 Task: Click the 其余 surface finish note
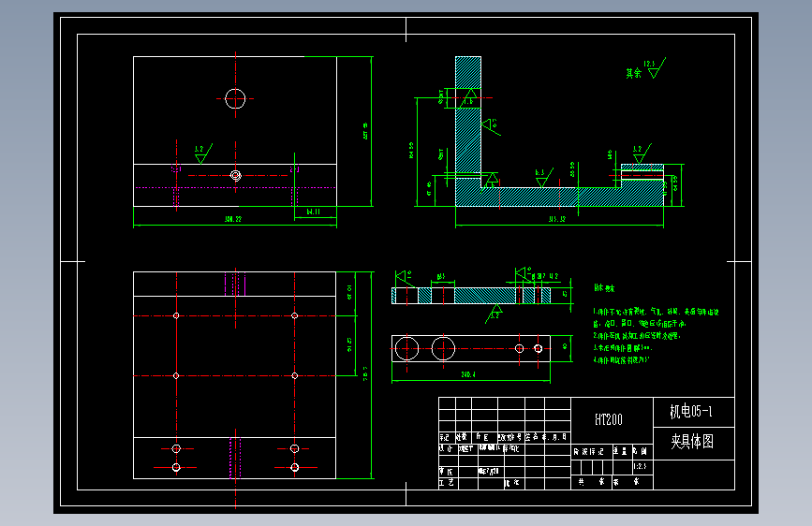pyautogui.click(x=633, y=73)
